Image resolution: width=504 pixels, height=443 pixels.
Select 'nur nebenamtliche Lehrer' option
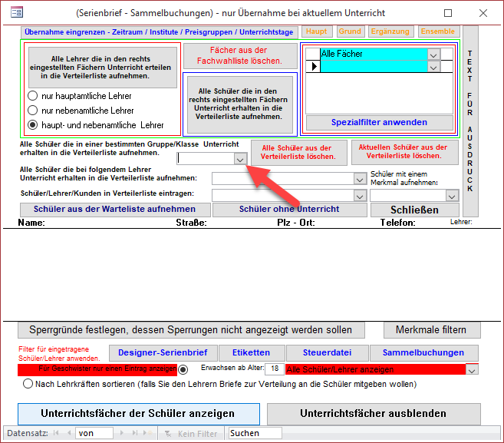pos(33,111)
